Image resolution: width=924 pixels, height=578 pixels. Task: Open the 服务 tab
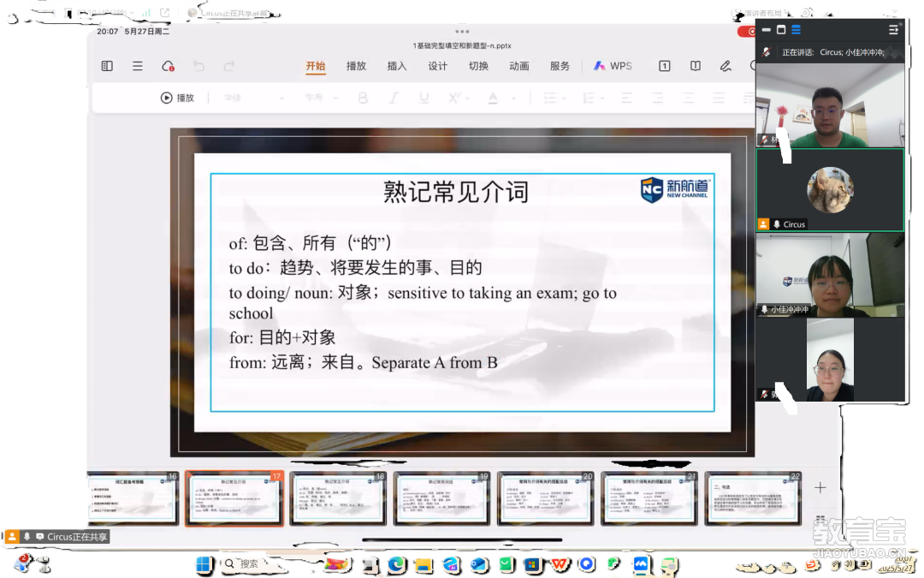point(560,66)
